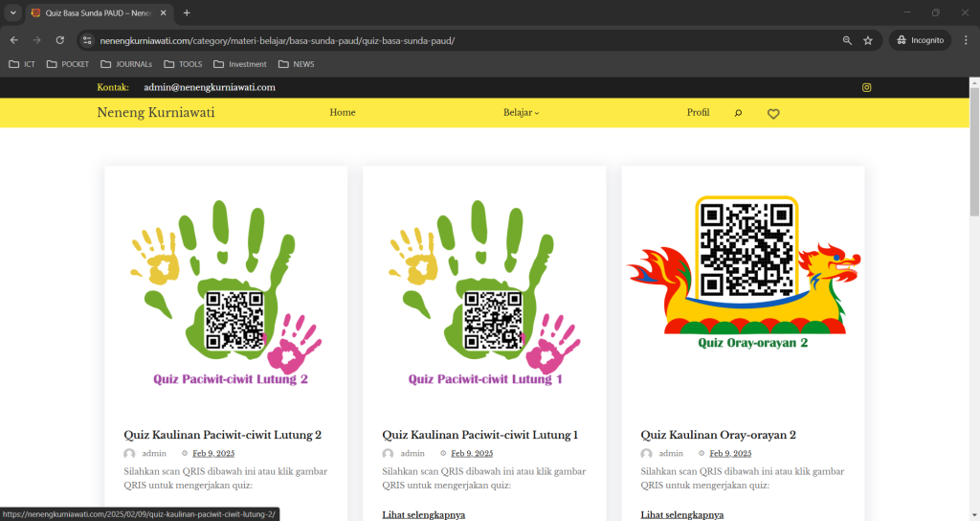Click admin author name under Paciwit-ciwit Lutung 1

point(412,453)
